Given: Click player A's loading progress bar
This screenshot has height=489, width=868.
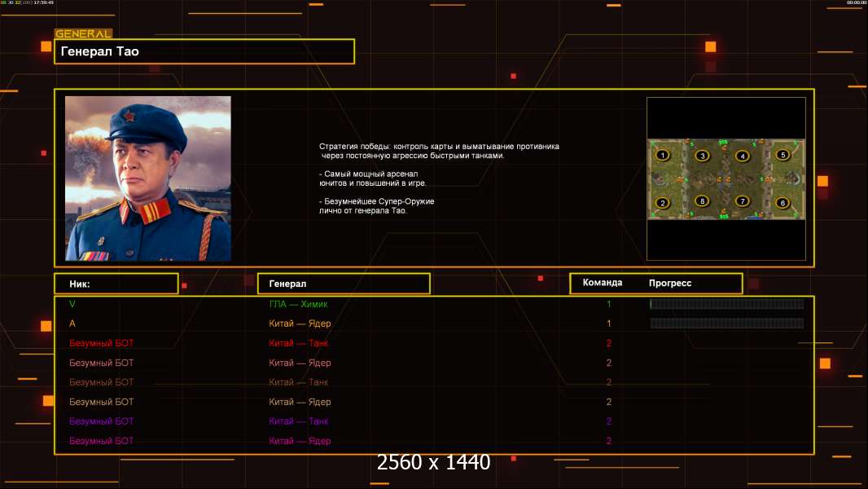Looking at the screenshot, I should (x=727, y=324).
